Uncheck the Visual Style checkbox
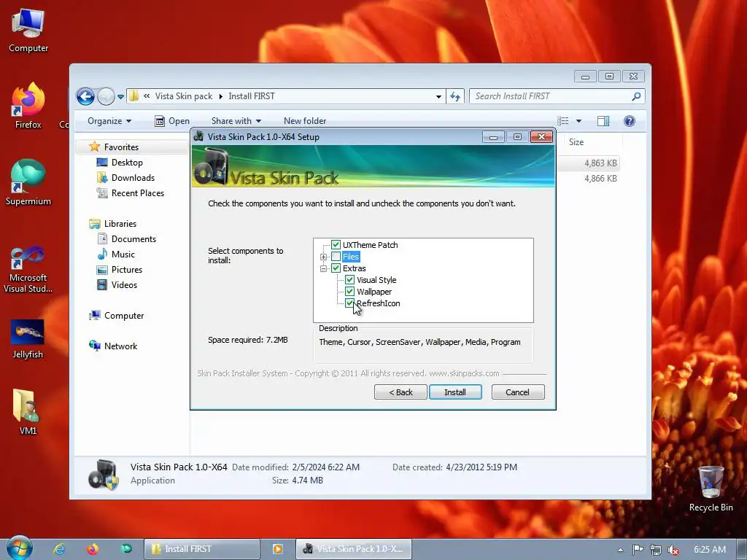 click(x=349, y=280)
